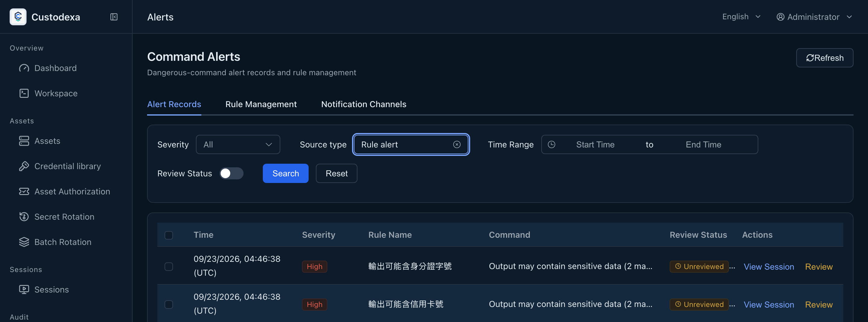The width and height of the screenshot is (868, 322).
Task: Clear the Source type selection
Action: (x=457, y=144)
